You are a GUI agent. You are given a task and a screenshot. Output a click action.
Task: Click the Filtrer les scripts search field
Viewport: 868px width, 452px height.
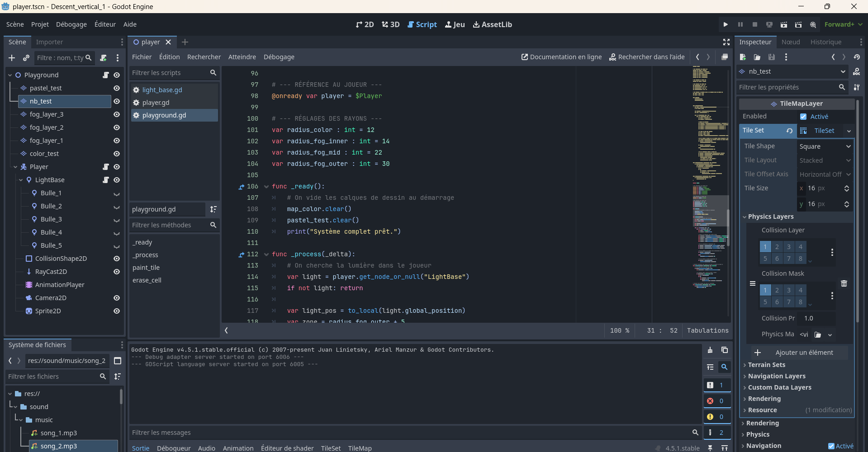[x=170, y=73]
